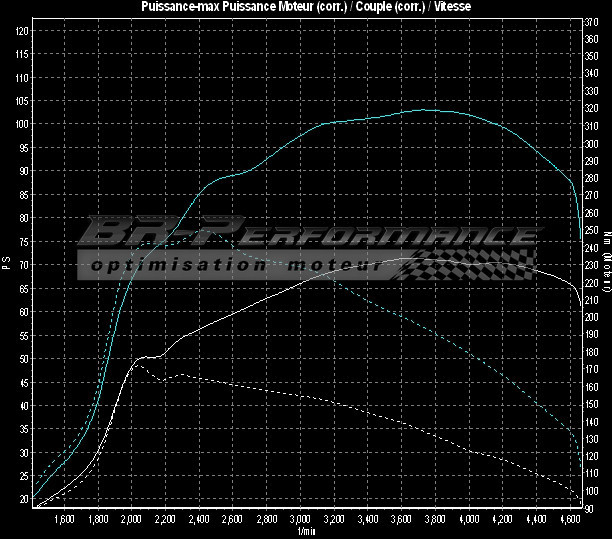Click the peak of the solid cyan curve

(428, 110)
